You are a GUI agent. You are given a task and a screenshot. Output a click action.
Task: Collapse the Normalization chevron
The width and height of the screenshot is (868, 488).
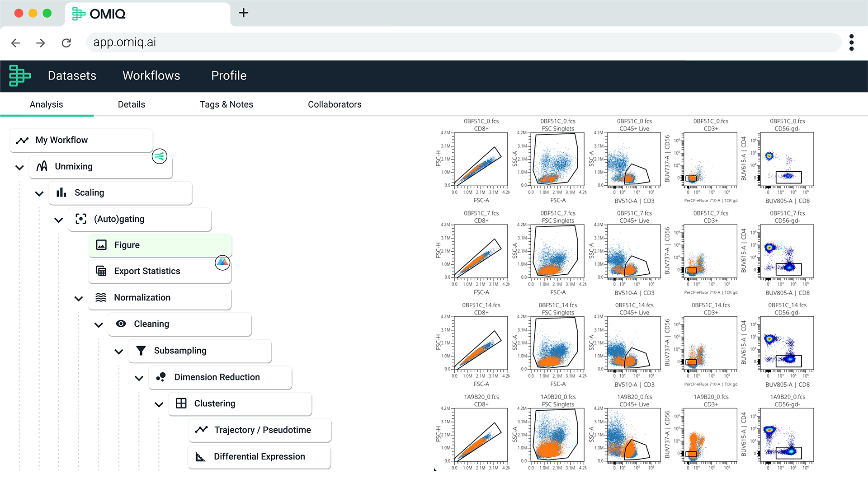coord(79,298)
